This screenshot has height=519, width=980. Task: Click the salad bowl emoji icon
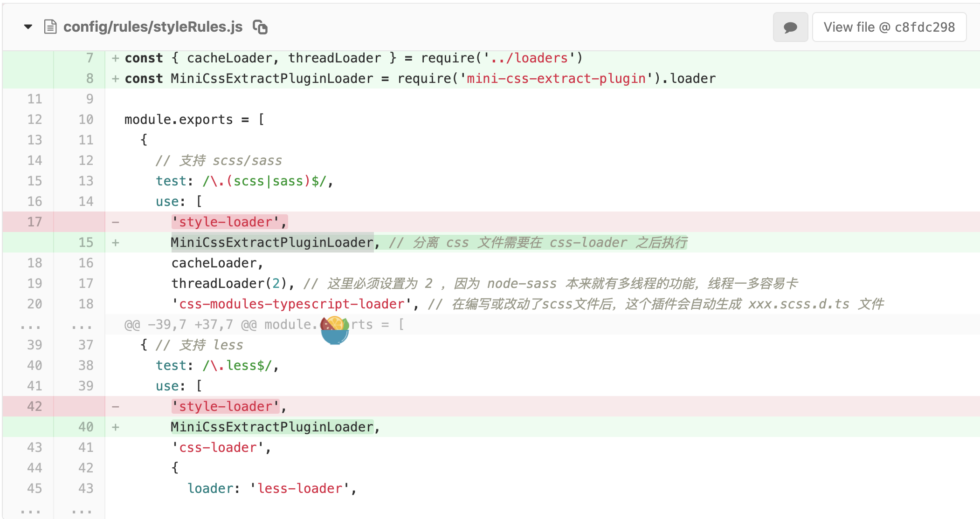pos(334,329)
